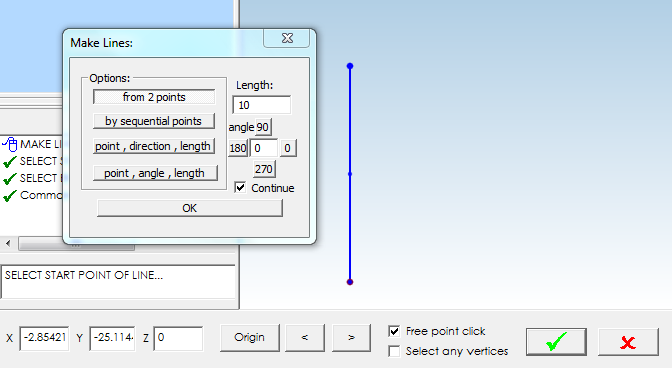The width and height of the screenshot is (672, 368).
Task: Close the Make Lines dialog
Action: (287, 38)
